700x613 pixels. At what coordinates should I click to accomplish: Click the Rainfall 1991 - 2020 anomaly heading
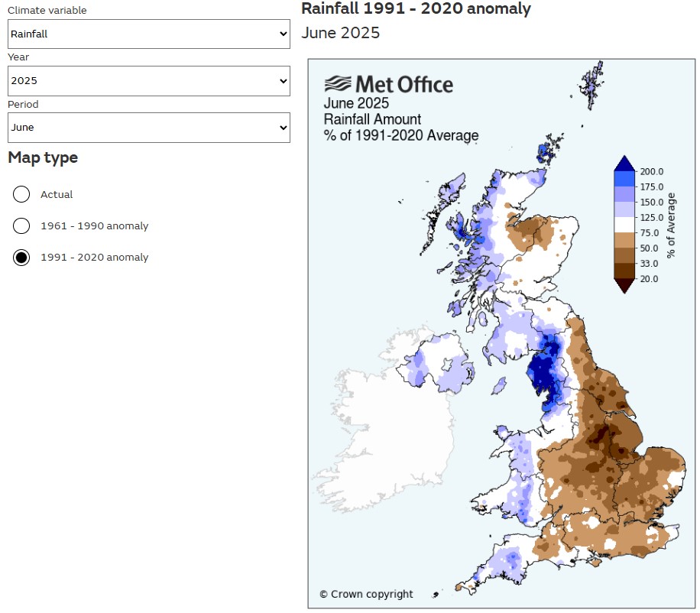416,9
